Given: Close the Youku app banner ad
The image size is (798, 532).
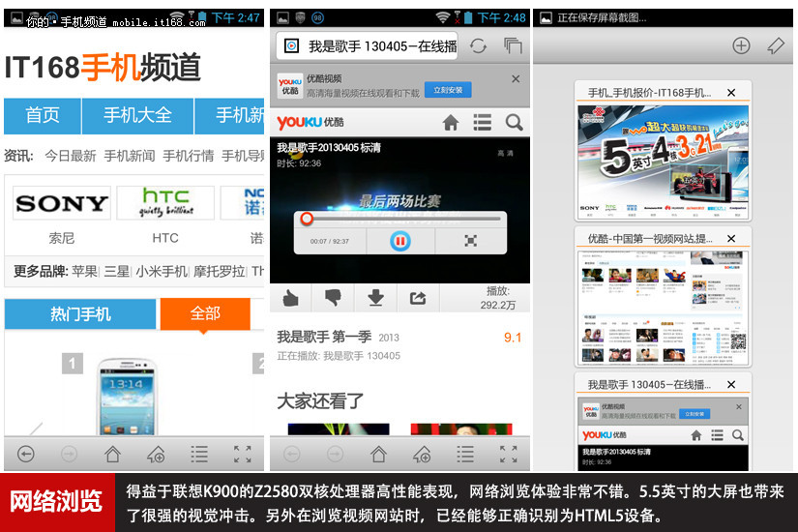Looking at the screenshot, I should click(516, 79).
